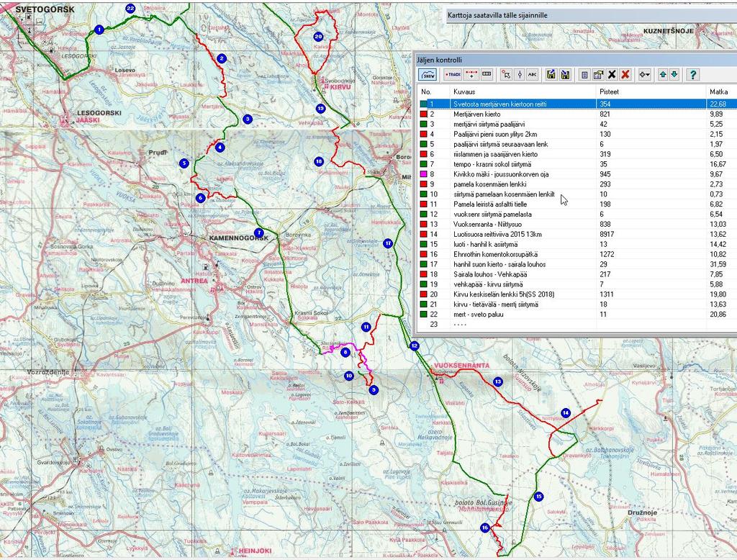Click the red TRACK toolbar icon
Screen dimensions: 737x560
click(452, 74)
